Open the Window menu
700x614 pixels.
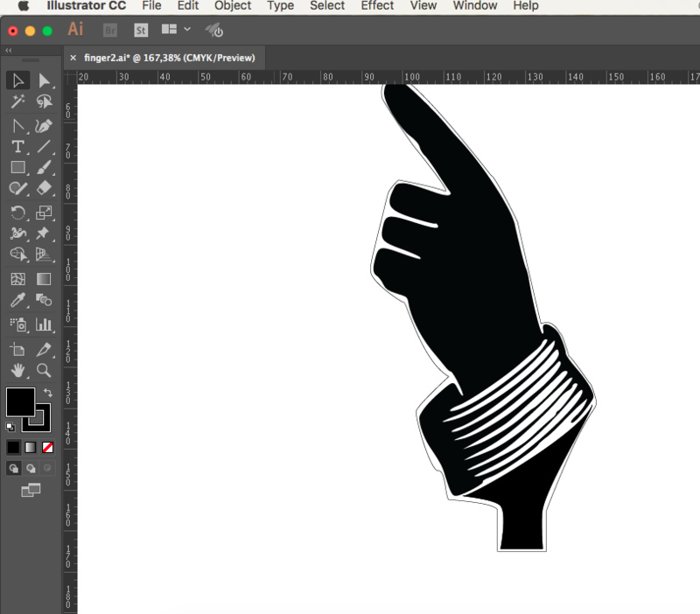(x=475, y=6)
